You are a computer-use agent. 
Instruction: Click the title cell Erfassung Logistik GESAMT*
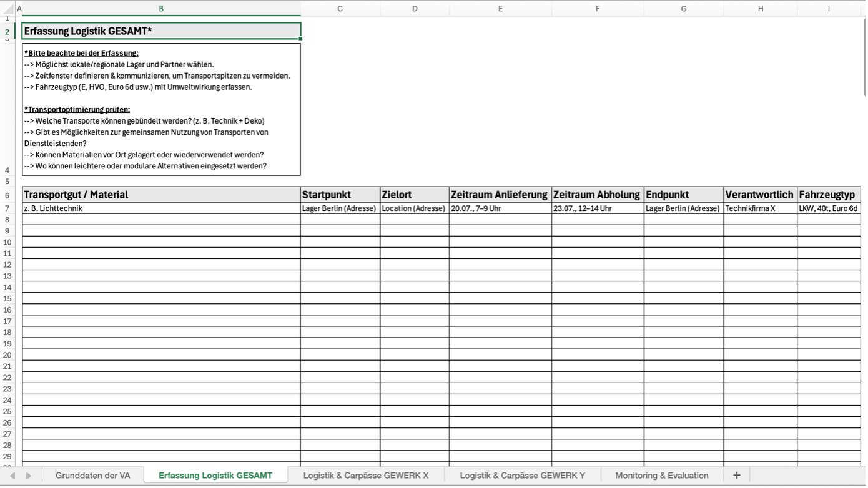click(161, 31)
